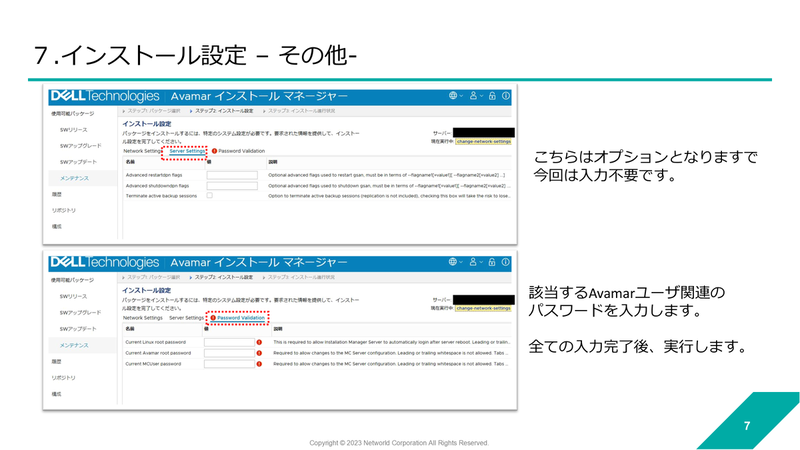
Task: Open Server Settings tab in Password Validation screenshot
Action: click(186, 318)
